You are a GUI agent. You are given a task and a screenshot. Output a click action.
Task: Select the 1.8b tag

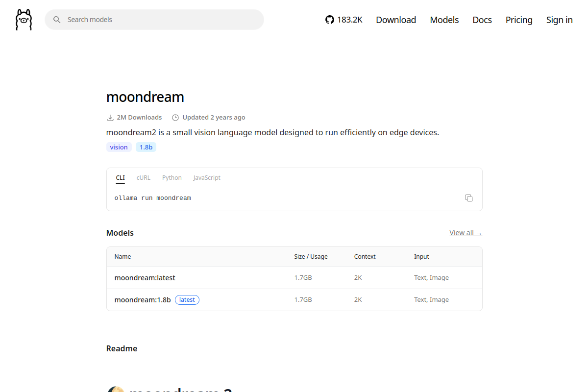[146, 147]
